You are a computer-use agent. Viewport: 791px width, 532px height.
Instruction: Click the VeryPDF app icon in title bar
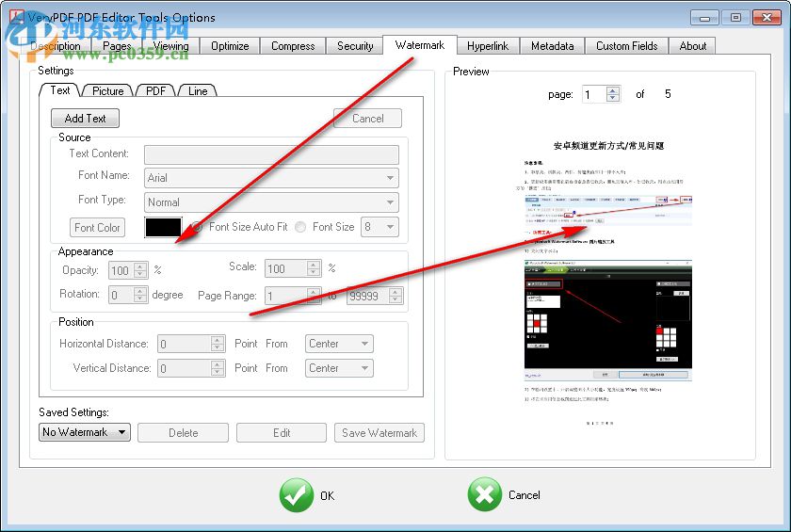pos(17,17)
